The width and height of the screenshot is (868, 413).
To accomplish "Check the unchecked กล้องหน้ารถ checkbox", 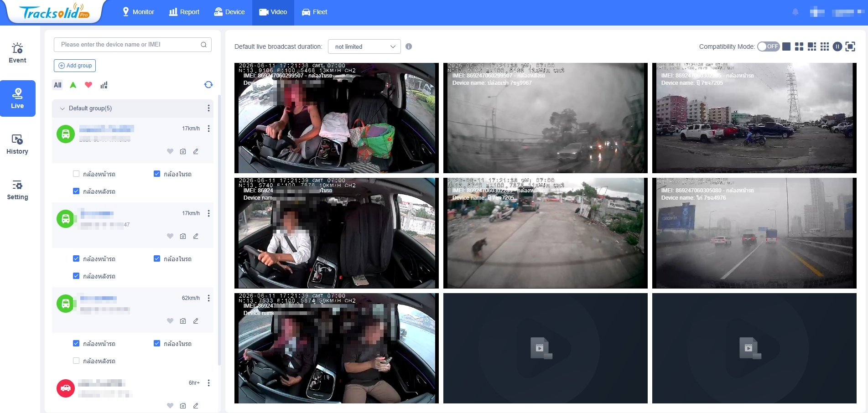I will click(76, 174).
